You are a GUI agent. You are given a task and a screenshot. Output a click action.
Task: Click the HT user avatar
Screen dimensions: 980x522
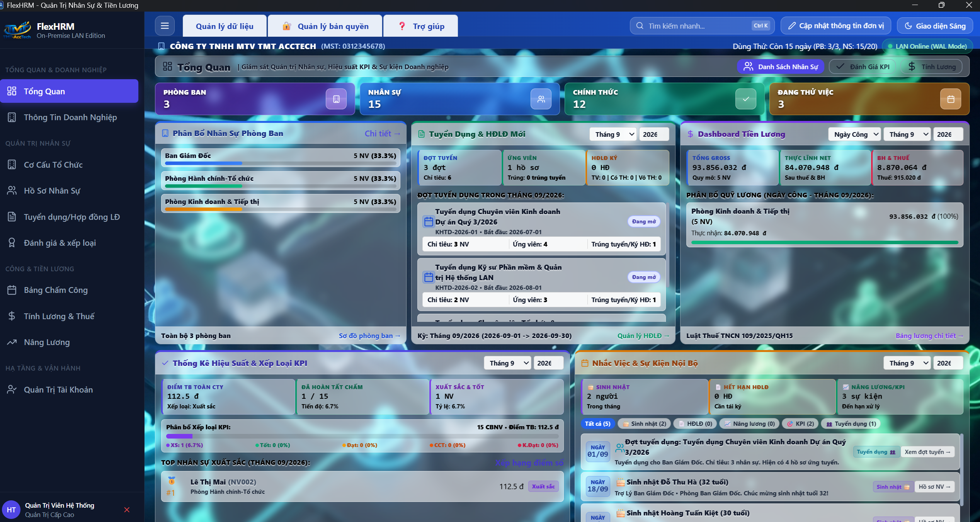[x=11, y=510]
